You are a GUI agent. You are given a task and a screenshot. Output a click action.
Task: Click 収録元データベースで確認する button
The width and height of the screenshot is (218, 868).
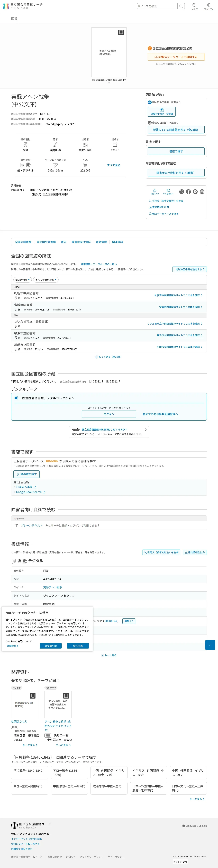point(176,57)
